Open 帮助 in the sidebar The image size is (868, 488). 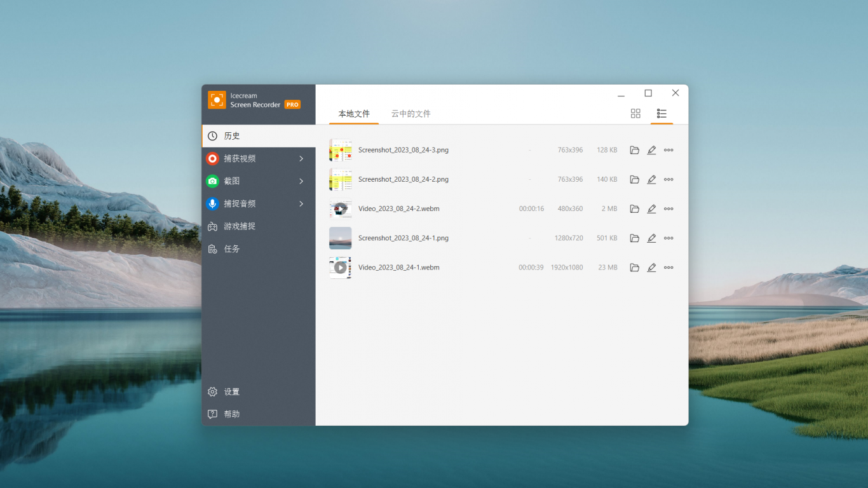pos(231,414)
